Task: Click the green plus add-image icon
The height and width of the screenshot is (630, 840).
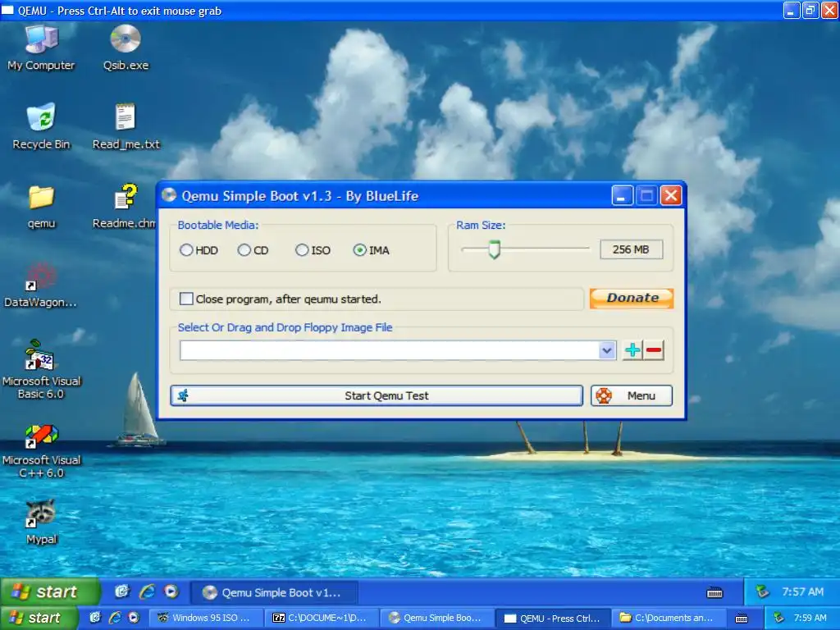Action: pos(632,350)
